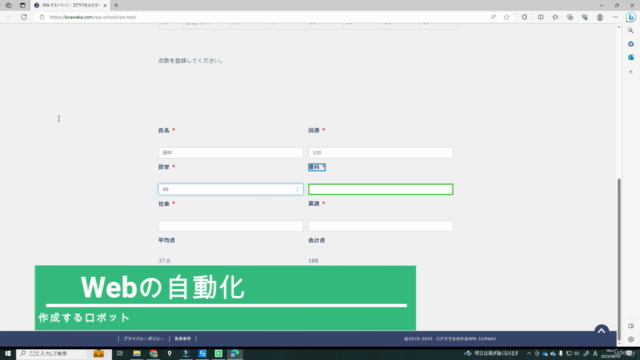Open Task View on the taskbar
This screenshot has width=640, height=360.
tap(120, 353)
